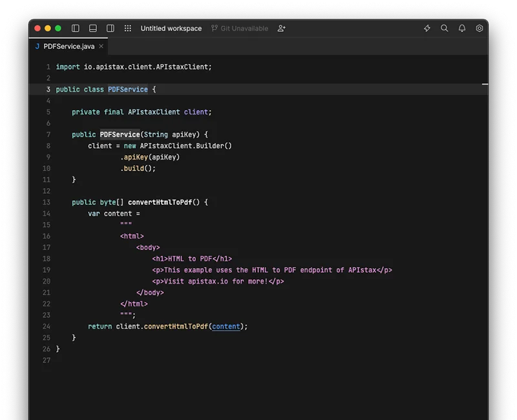
Task: Click line number 1 beside the import statement
Action: click(48, 67)
